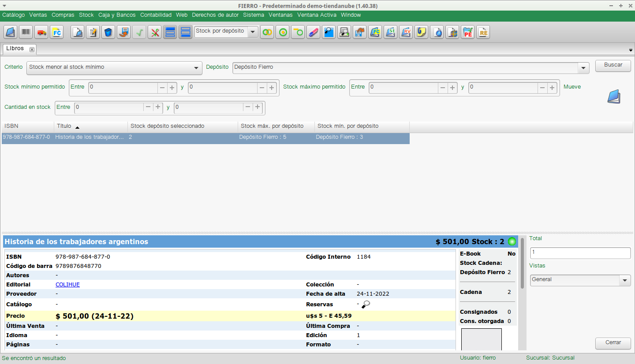Viewport: 635px width, 364px height.
Task: Click the green stock status indicator
Action: click(512, 241)
